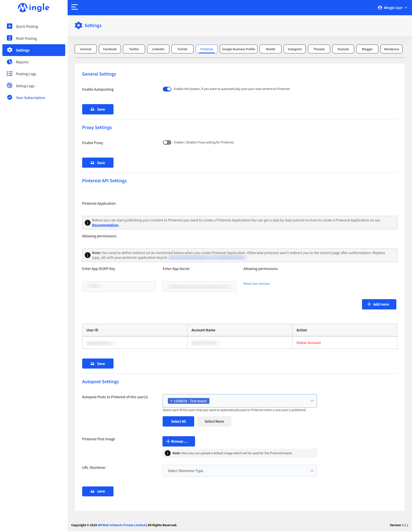Switch to the Blogger tab
This screenshot has height=532, width=412.
(367, 49)
